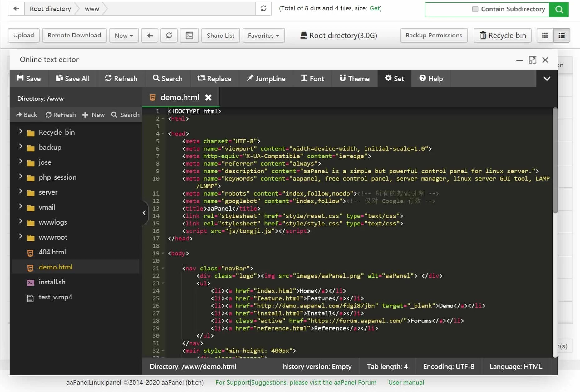Open the Favorites dropdown
580x392 pixels.
tap(263, 36)
